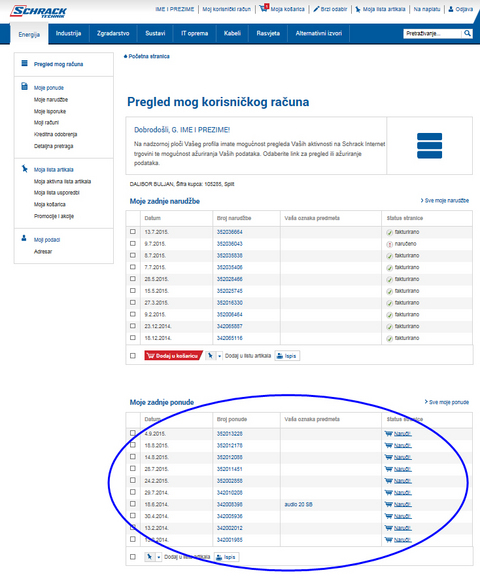This screenshot has width=480, height=581.
Task: Check the box for offer dated 4.9.2015.
Action: pyautogui.click(x=133, y=433)
